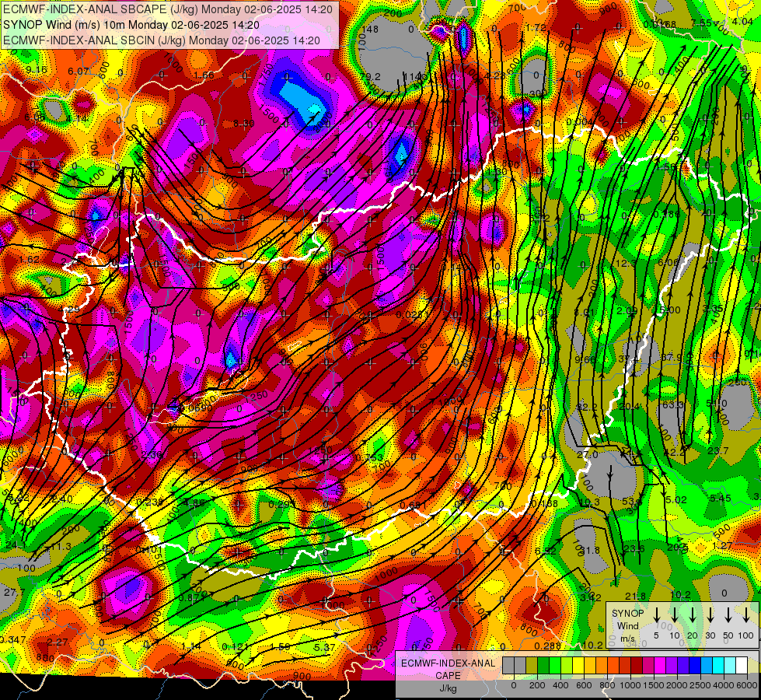
Task: Click the map value '8.30'
Action: [x=243, y=124]
